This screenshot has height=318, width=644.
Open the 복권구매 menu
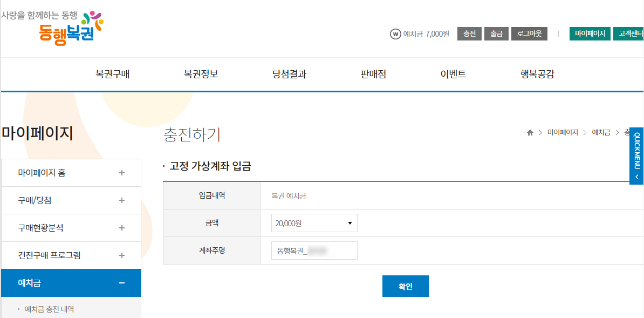pos(113,75)
